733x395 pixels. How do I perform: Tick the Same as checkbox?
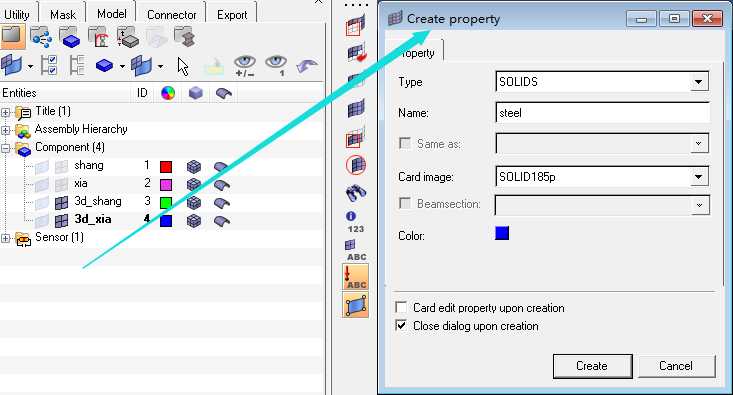pos(405,143)
